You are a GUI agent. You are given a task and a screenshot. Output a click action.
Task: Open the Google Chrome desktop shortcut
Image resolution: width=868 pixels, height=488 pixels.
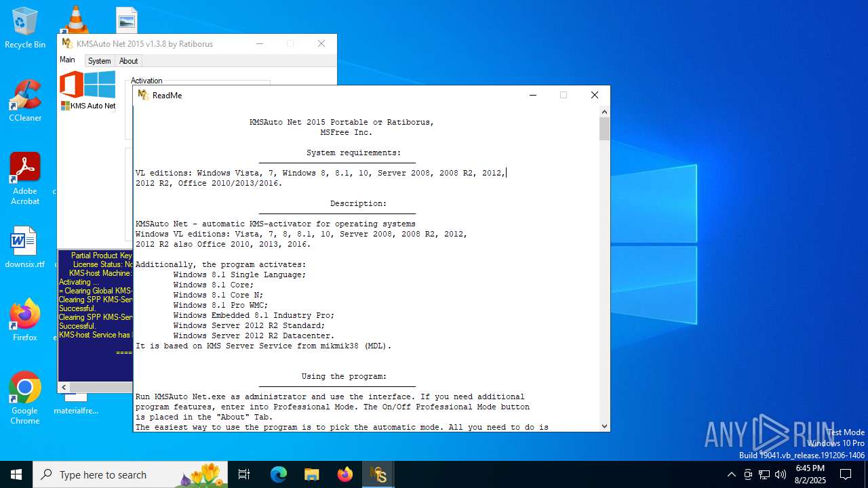(25, 398)
